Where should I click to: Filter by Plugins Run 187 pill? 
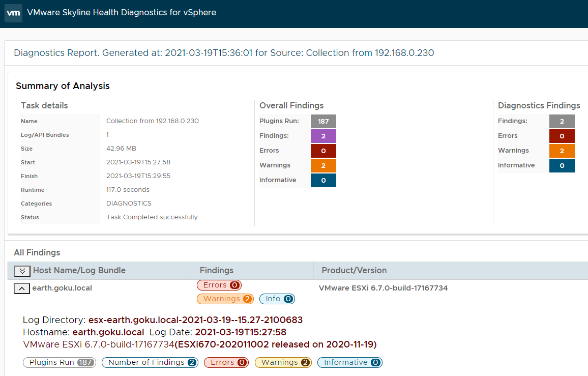pos(60,362)
